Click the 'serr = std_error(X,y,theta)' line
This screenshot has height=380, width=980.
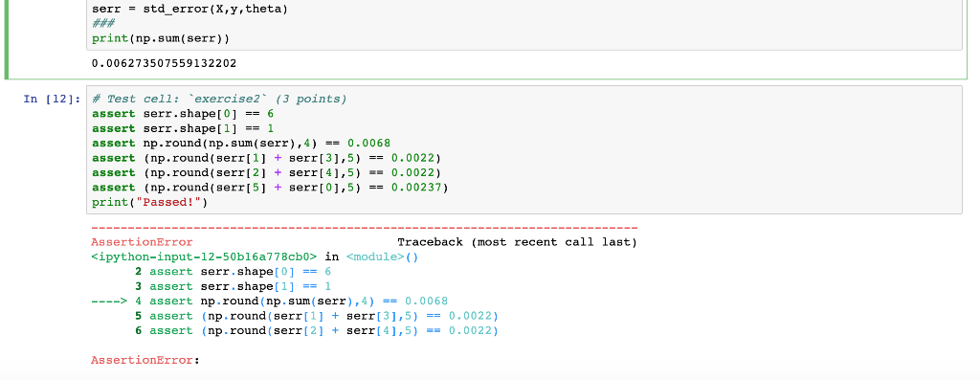189,10
